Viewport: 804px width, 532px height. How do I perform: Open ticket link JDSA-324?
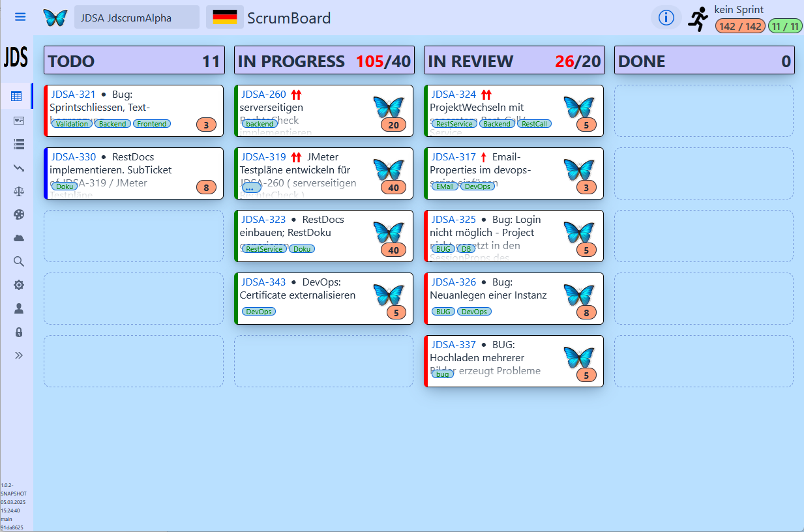pos(454,95)
